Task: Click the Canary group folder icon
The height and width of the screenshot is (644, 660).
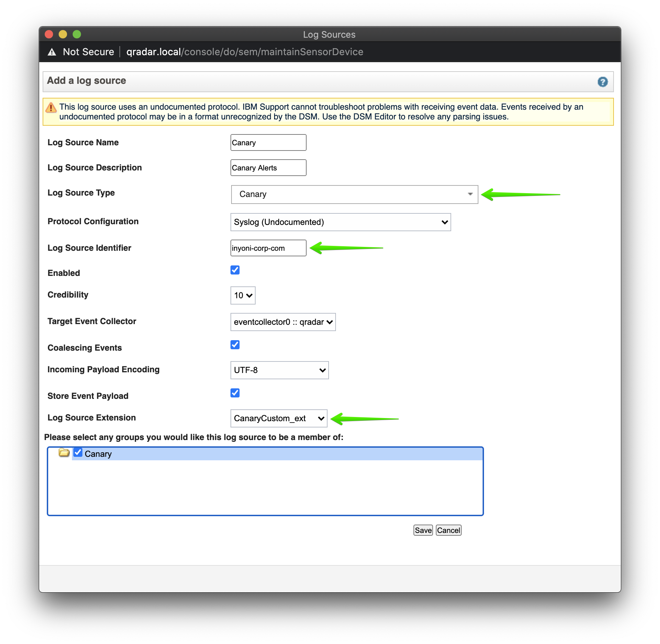Action: (x=64, y=453)
